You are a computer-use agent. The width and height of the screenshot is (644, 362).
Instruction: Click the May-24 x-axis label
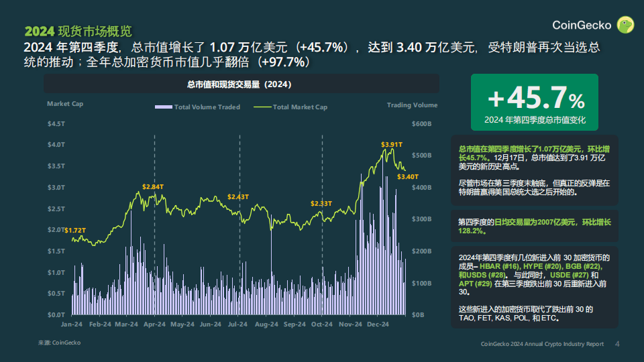[182, 324]
